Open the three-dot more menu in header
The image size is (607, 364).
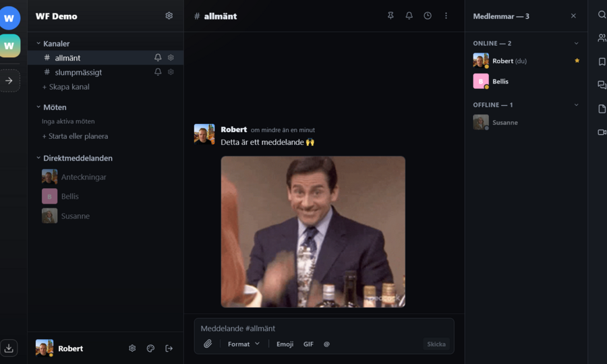446,16
